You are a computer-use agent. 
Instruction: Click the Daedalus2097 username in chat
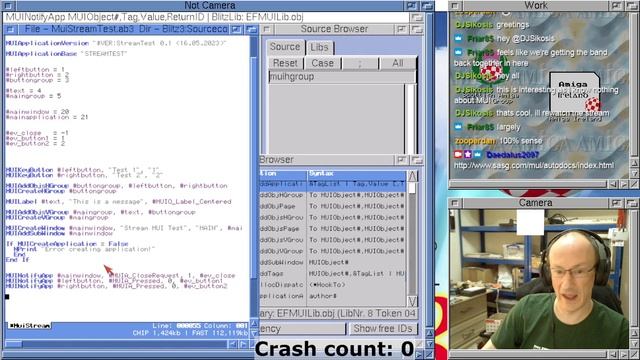click(x=513, y=155)
